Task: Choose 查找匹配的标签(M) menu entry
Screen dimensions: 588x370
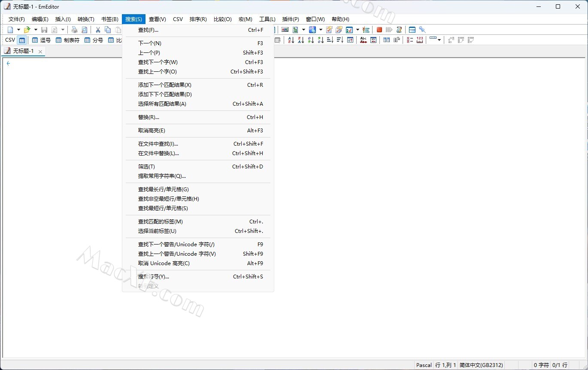Action: (198, 222)
